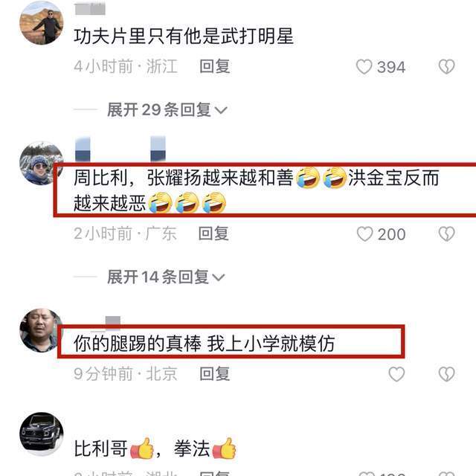Tap the comment 比利哥 拳法 with thumbs up

pos(155,448)
